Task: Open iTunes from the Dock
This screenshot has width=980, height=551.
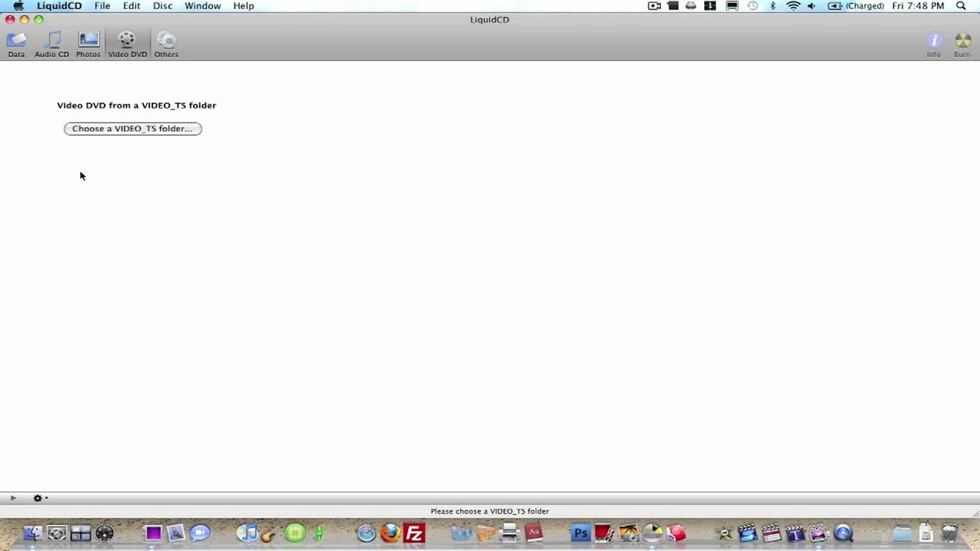Action: (x=247, y=533)
